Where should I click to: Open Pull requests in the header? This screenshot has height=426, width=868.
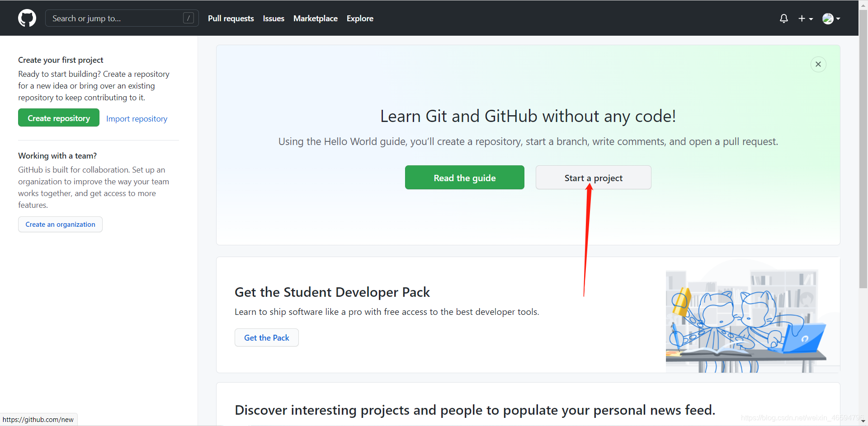pyautogui.click(x=231, y=19)
